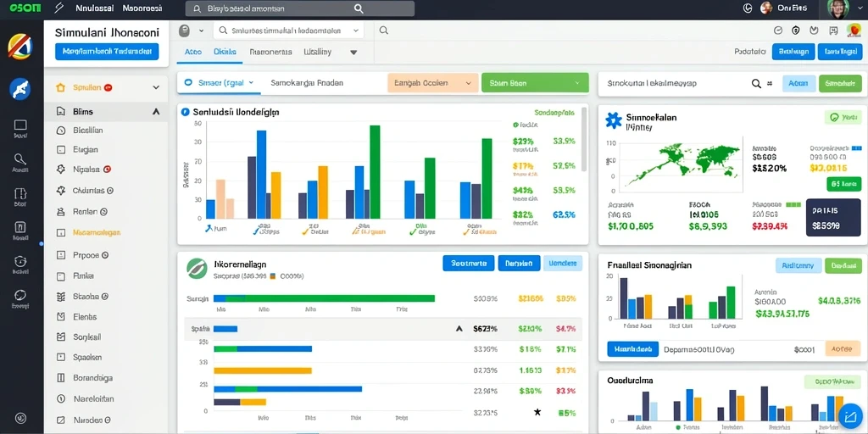Screen dimensions: 868x434
Task: Click the blue button under Simnulani Jhoneconi
Action: 107,52
